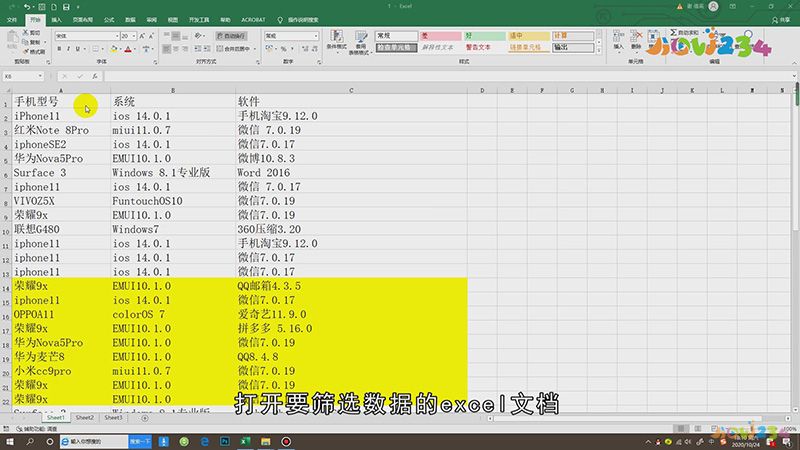Click the add new sheet plus icon
This screenshot has height=450, width=800.
[x=144, y=418]
